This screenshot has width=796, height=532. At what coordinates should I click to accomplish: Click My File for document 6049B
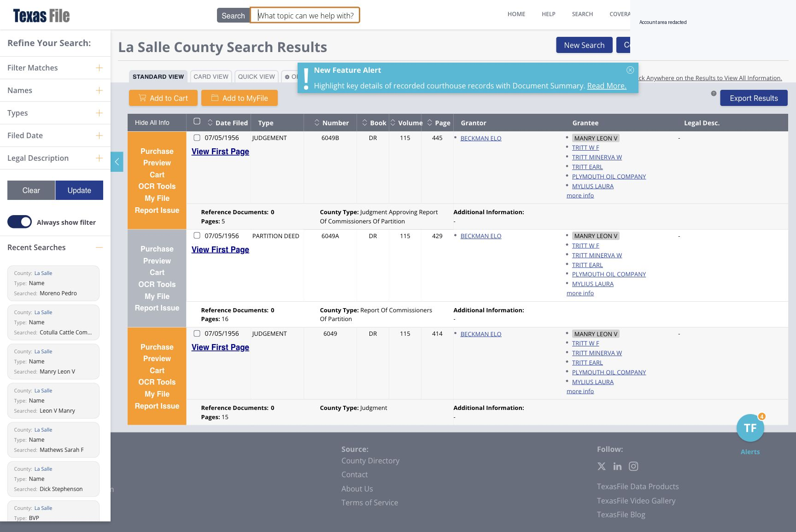coord(157,198)
